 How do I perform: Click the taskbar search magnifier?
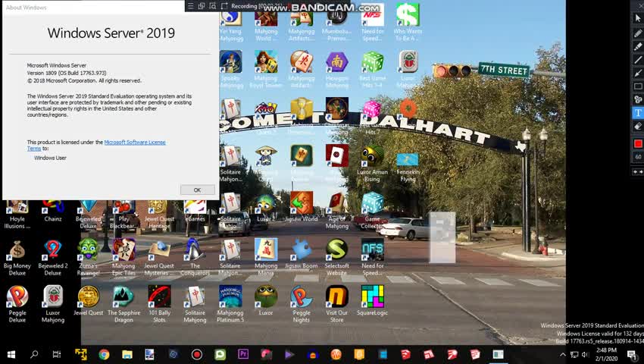[x=34, y=354]
